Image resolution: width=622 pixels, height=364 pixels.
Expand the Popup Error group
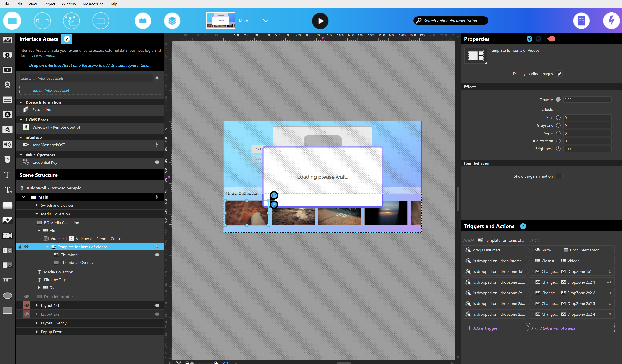[37, 332]
